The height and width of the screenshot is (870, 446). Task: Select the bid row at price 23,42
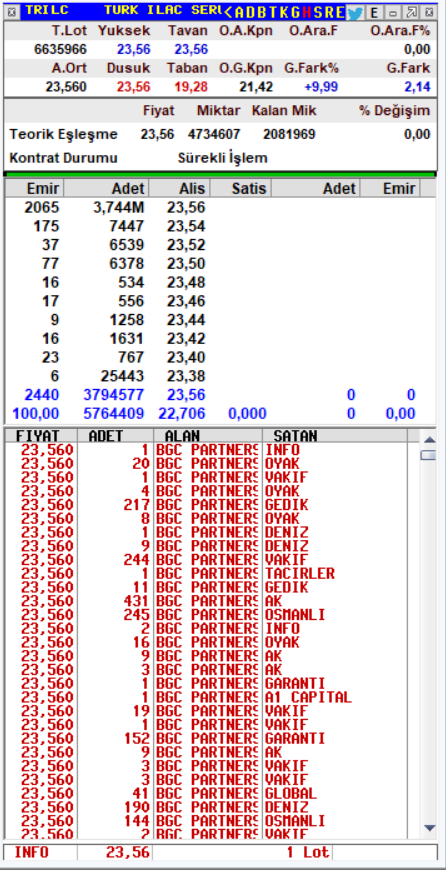click(x=219, y=338)
